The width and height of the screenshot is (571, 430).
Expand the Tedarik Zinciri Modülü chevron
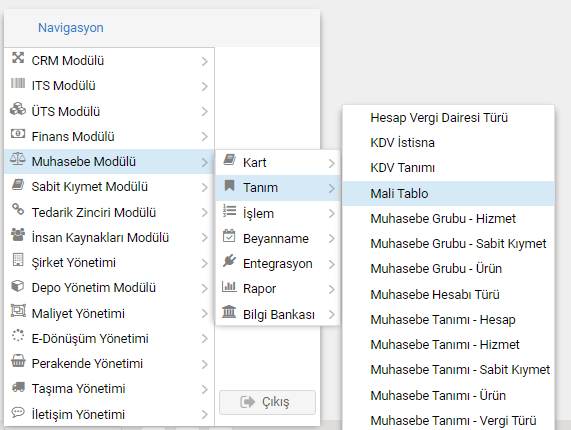coord(205,213)
